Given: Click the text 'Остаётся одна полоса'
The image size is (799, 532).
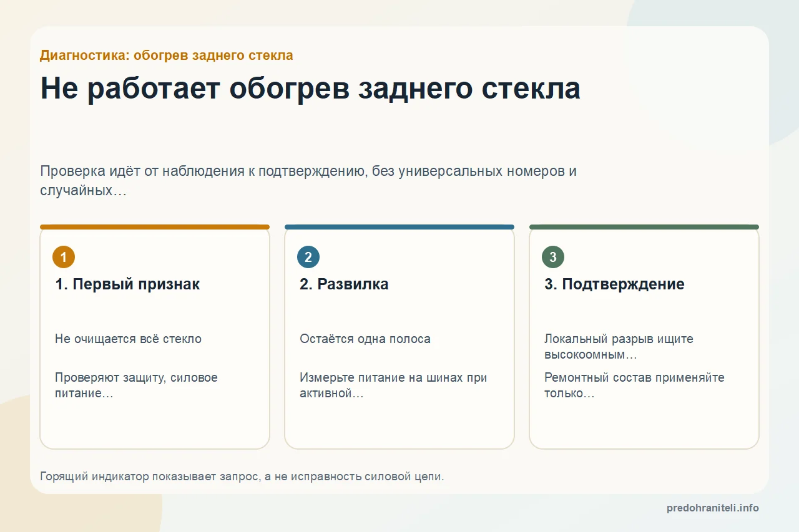Looking at the screenshot, I should pos(365,339).
